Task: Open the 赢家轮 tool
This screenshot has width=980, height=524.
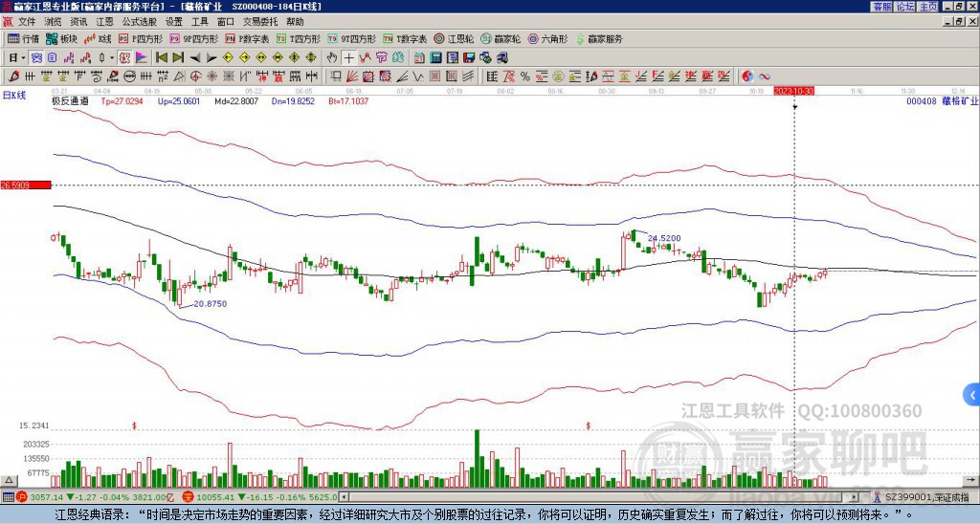Action: point(501,38)
